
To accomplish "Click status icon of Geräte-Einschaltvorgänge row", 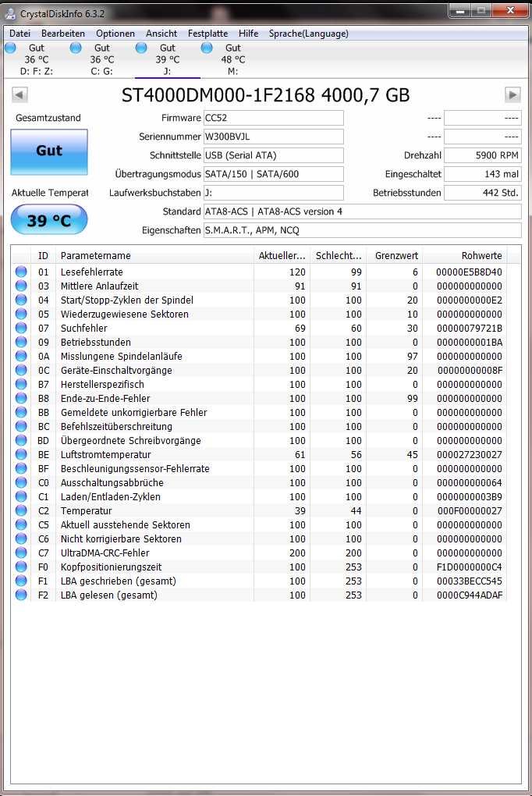I will point(21,370).
